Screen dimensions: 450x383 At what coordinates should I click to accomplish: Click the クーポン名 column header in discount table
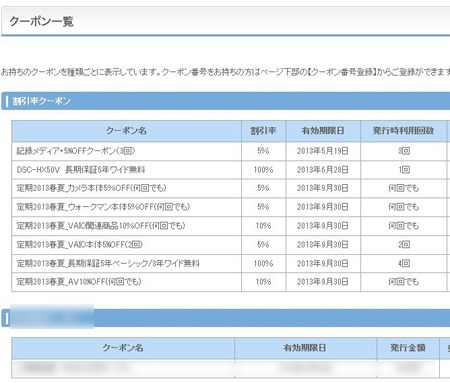click(126, 131)
